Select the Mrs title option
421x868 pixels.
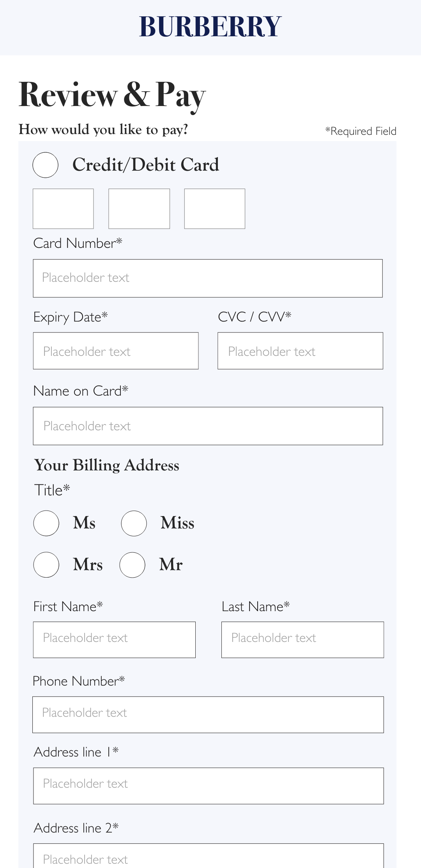46,564
